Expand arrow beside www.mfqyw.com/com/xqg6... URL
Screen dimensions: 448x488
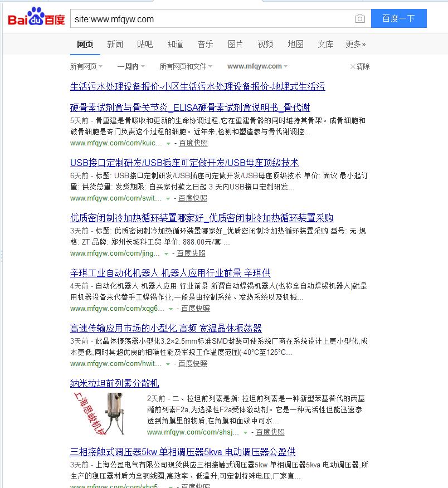171,309
